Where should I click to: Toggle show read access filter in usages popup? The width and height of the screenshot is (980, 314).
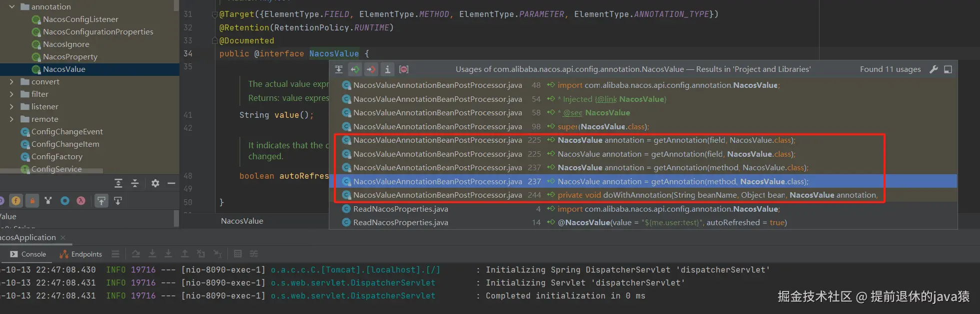355,69
